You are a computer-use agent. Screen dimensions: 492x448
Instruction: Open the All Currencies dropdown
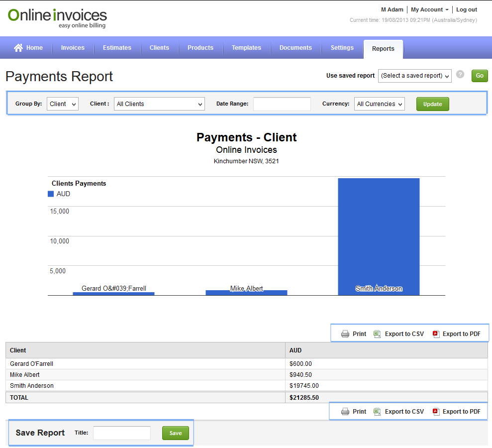[379, 104]
